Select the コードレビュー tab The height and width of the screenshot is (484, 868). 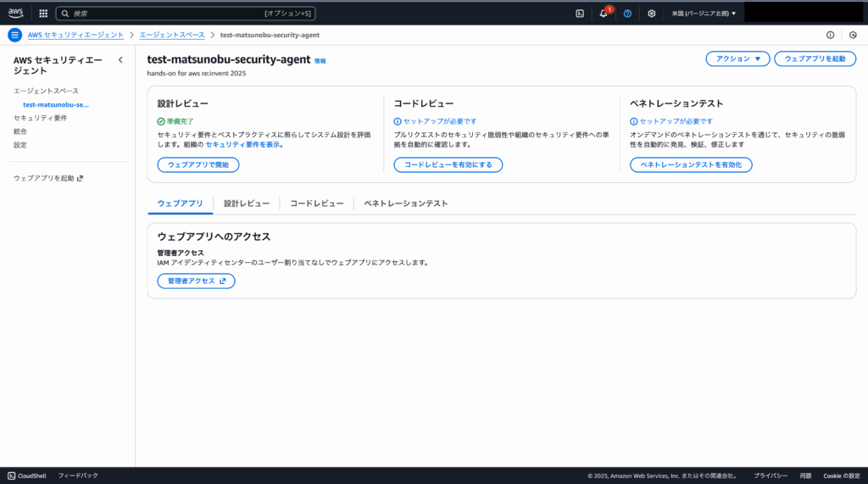(317, 203)
